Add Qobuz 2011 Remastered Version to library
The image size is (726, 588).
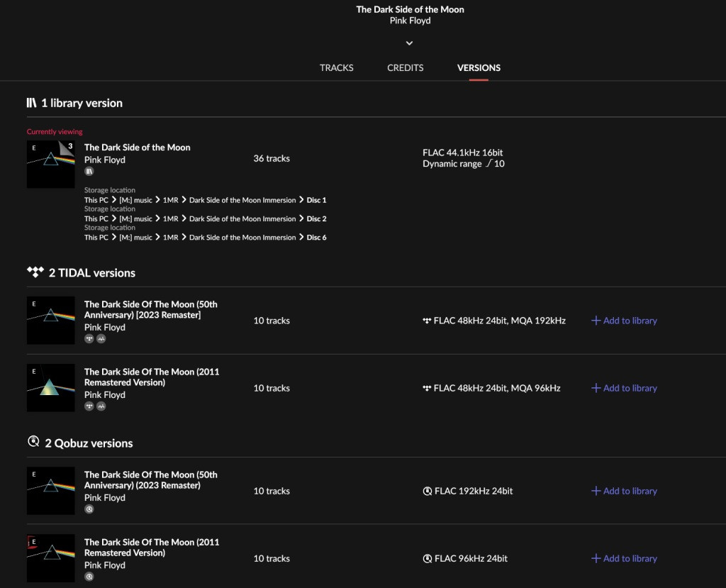point(624,558)
